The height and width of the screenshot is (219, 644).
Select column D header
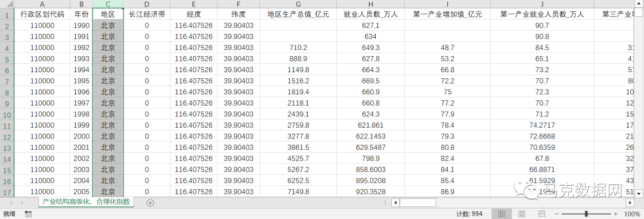tap(147, 4)
